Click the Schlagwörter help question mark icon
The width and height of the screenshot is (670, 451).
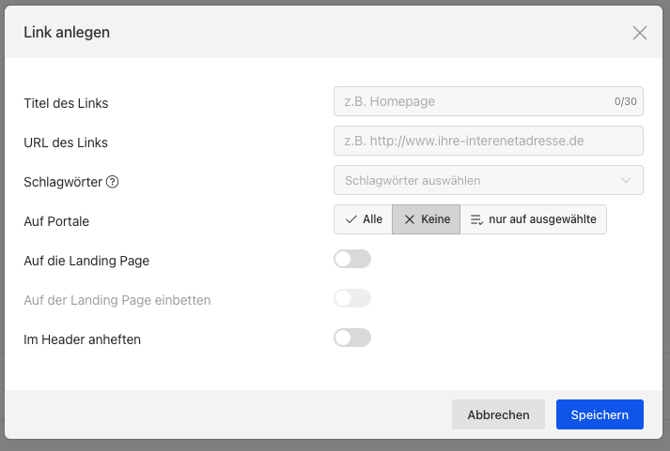pyautogui.click(x=112, y=182)
